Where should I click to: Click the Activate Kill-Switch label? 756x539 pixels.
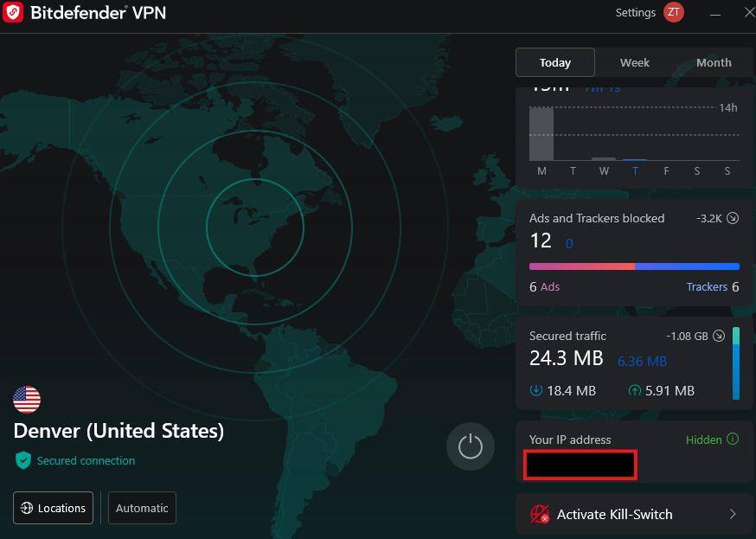coord(614,514)
